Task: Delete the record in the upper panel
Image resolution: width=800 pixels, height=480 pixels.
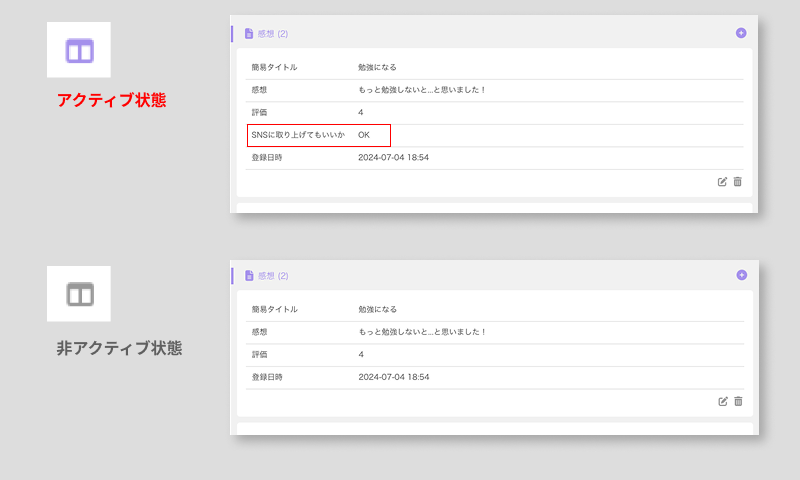Action: (x=737, y=182)
